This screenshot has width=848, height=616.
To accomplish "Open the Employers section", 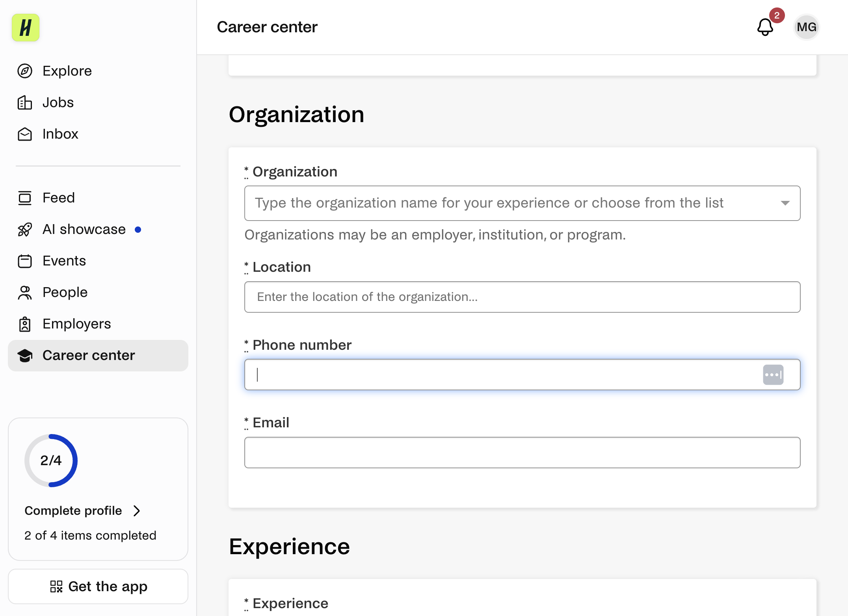I will (98, 324).
